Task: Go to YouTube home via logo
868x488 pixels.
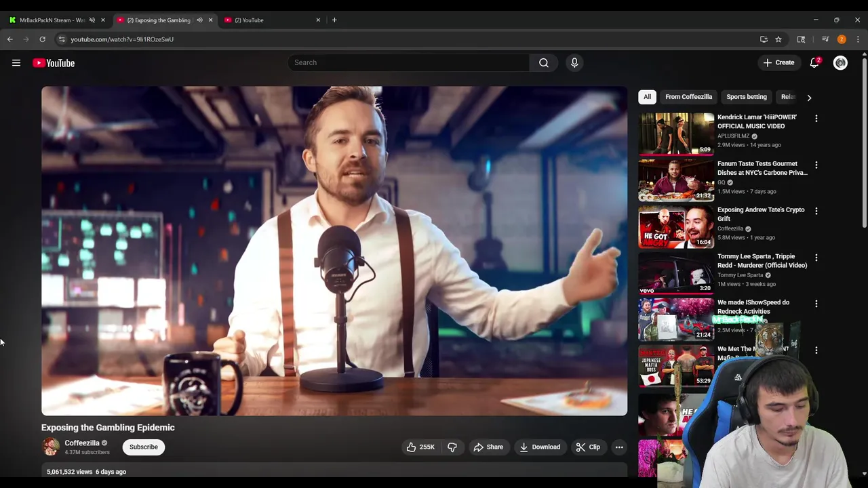Action: pyautogui.click(x=54, y=63)
